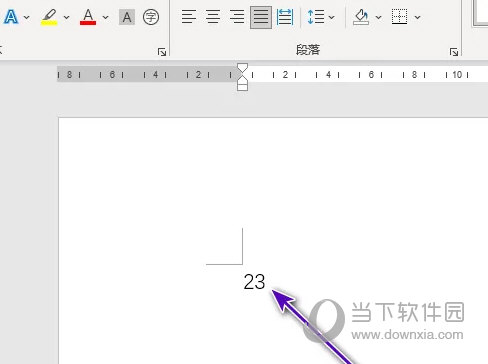Click the ruler at the 4 mark right of indent
488x364 pixels.
(328, 75)
